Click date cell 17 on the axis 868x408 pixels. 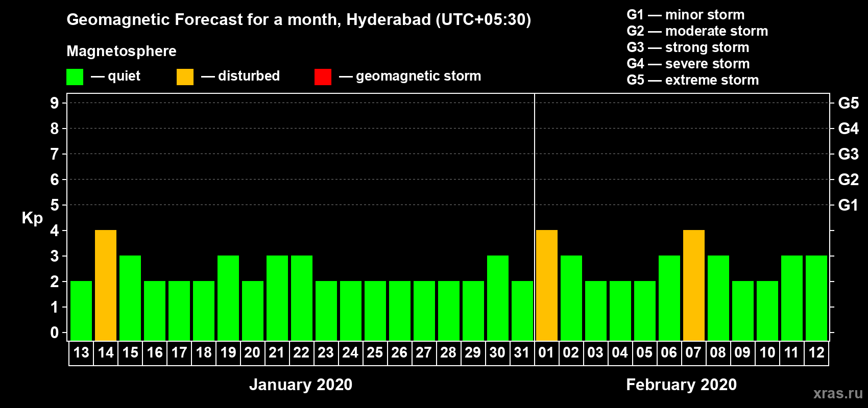(x=179, y=353)
